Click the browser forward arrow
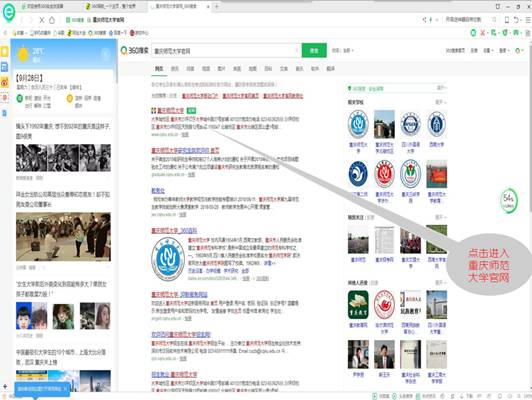This screenshot has width=532, height=400. 32,20
